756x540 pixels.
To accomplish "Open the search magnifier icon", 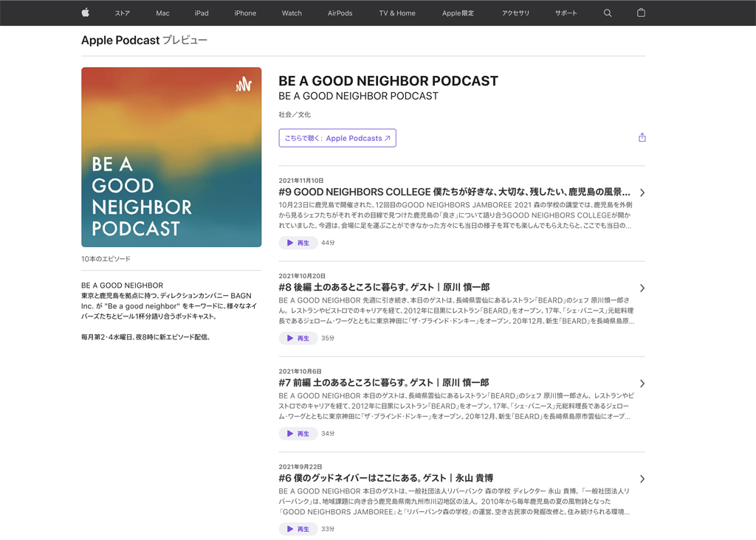I will click(608, 13).
